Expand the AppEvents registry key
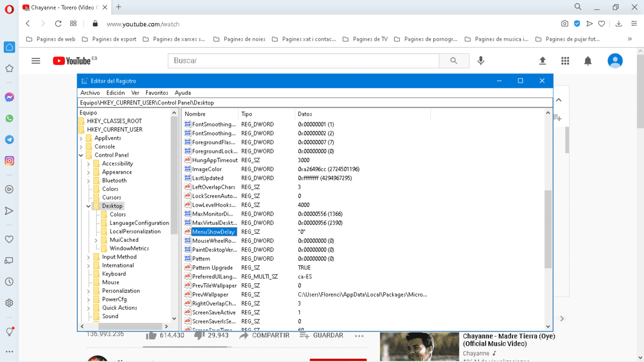Image resolution: width=644 pixels, height=362 pixels. click(x=81, y=138)
